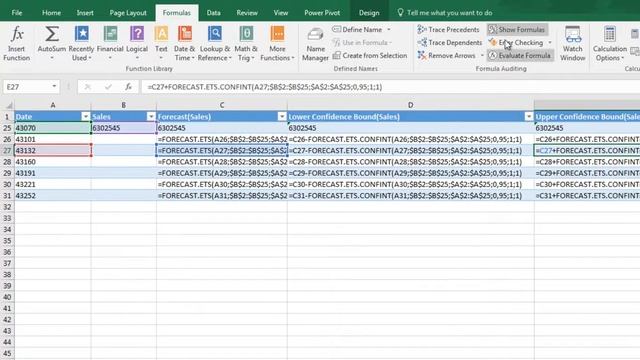
Task: Select cell containing 43191
Action: coord(53,173)
